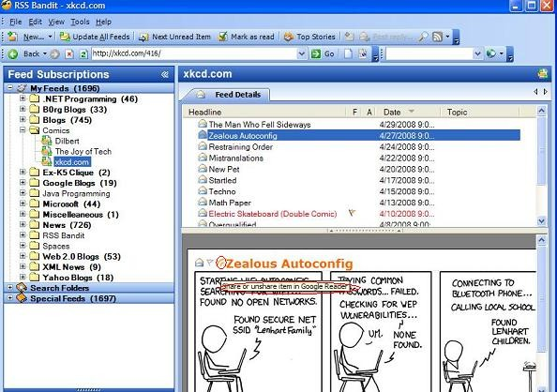Viewport: 557px width, 392px height.
Task: Click the URL address field
Action: 194,53
